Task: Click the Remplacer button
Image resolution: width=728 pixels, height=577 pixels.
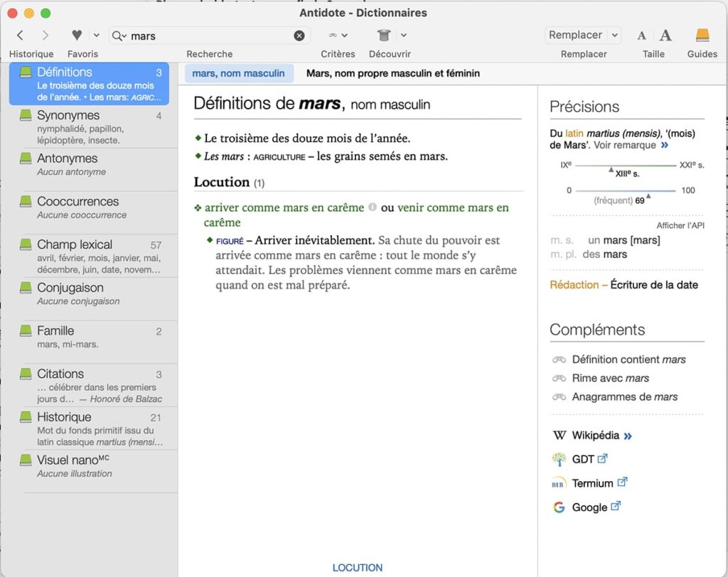Action: pyautogui.click(x=575, y=35)
